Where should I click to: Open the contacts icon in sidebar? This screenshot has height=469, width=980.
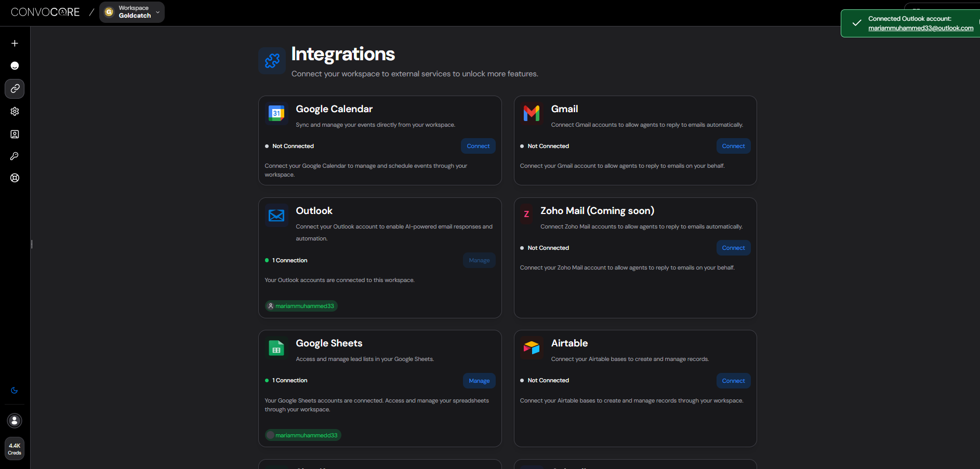tap(15, 135)
